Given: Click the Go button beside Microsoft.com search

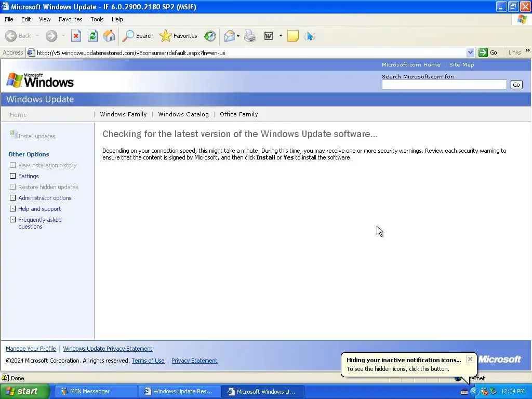Looking at the screenshot, I should click(x=516, y=85).
